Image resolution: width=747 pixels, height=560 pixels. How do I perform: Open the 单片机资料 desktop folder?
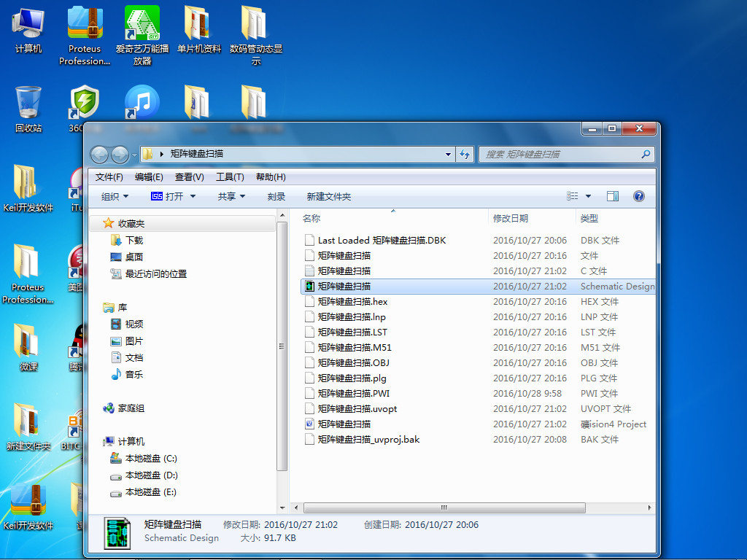(x=198, y=29)
